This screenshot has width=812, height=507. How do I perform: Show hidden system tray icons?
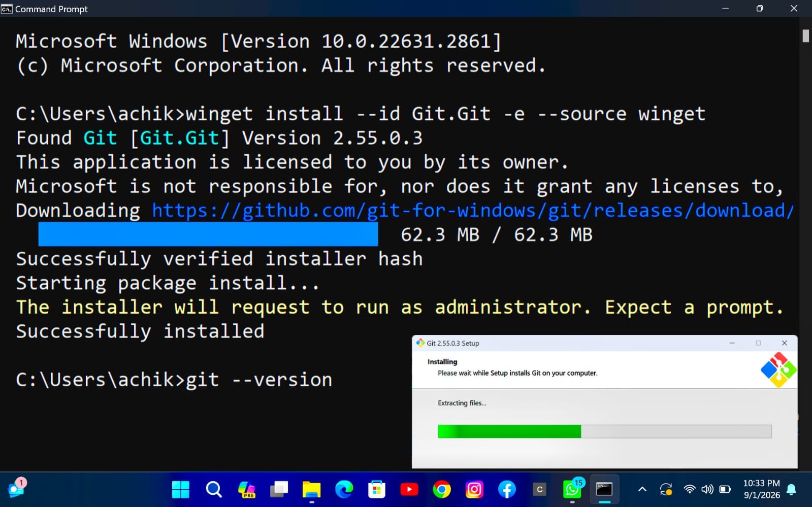(642, 490)
